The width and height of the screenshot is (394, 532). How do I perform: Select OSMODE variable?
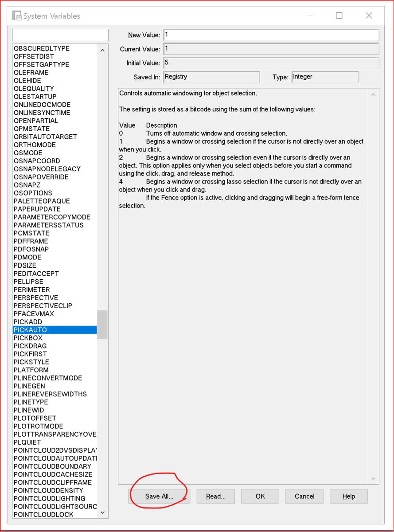pyautogui.click(x=28, y=153)
